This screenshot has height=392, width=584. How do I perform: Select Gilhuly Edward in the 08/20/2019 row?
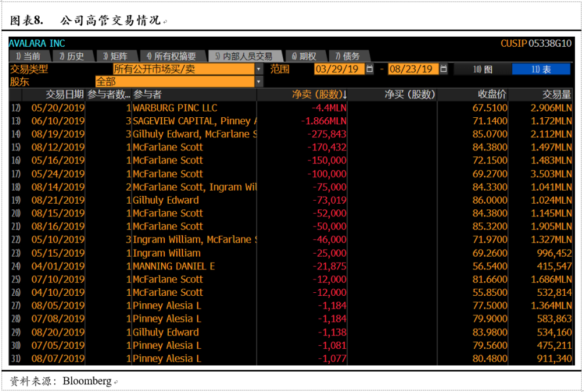[166, 332]
